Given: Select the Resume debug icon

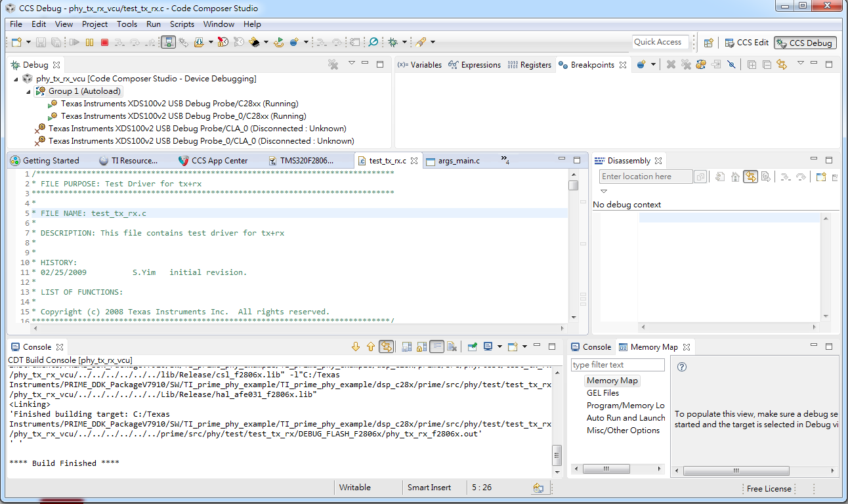Looking at the screenshot, I should tap(75, 41).
